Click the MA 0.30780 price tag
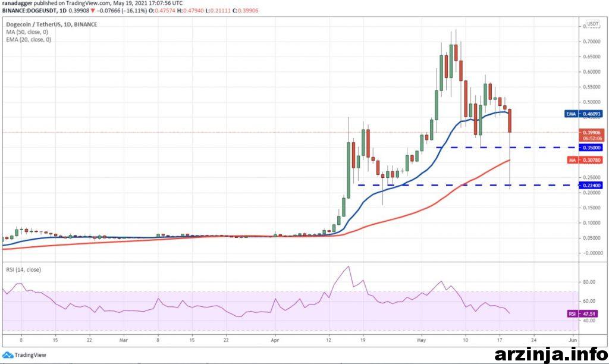 (x=585, y=160)
